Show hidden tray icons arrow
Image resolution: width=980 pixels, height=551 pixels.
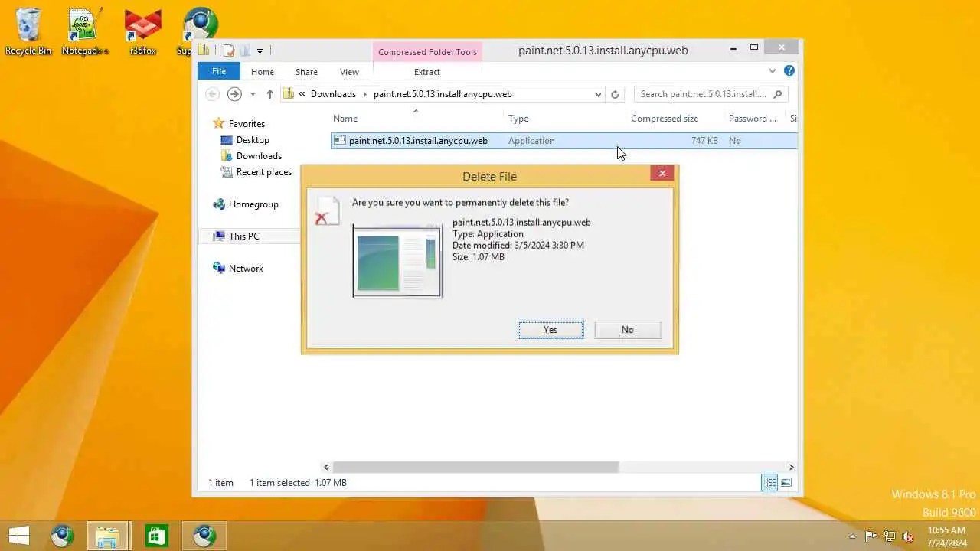point(852,536)
